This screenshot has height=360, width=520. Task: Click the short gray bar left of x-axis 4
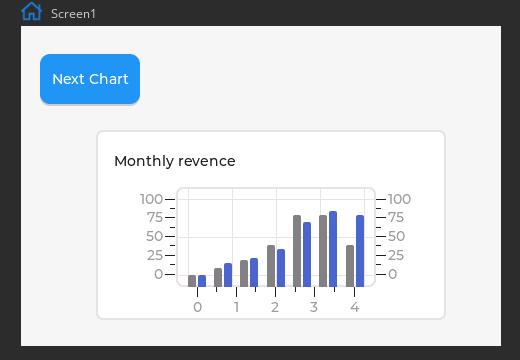(x=350, y=266)
